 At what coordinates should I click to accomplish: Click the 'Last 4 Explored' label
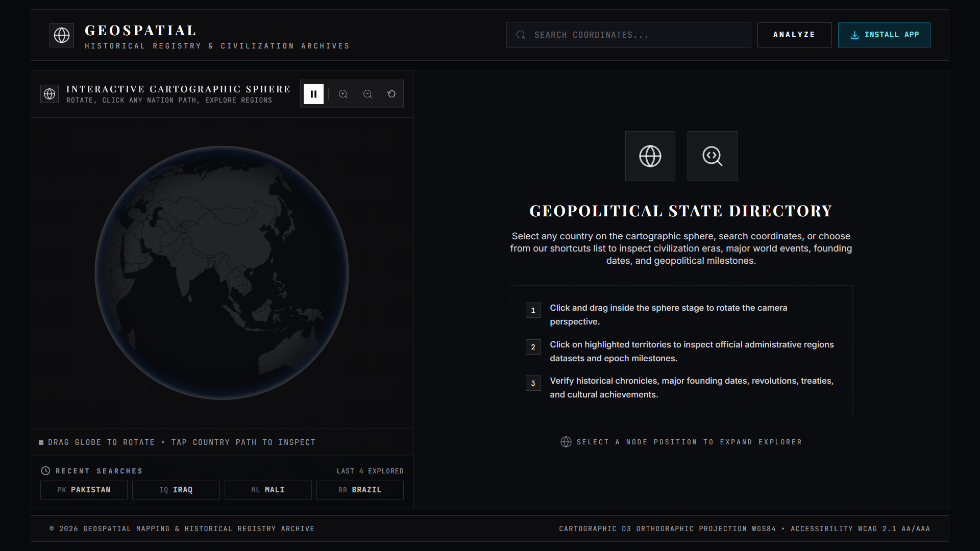pos(370,471)
